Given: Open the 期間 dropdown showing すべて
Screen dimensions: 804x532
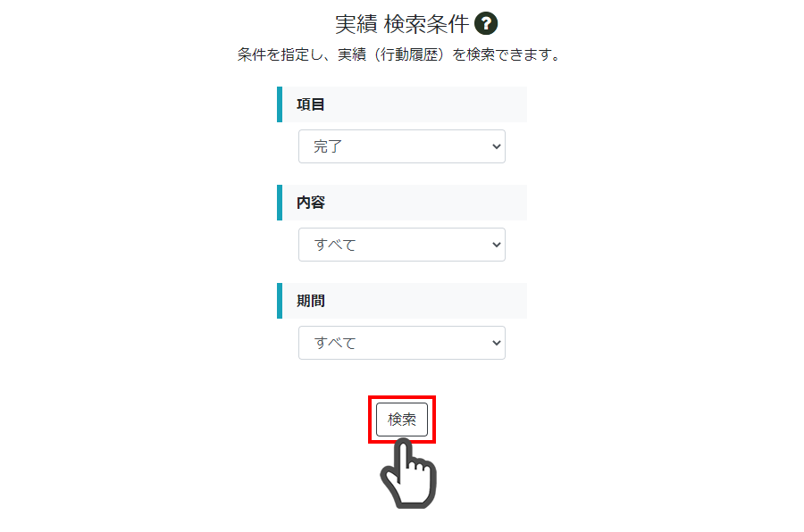Looking at the screenshot, I should click(x=402, y=343).
